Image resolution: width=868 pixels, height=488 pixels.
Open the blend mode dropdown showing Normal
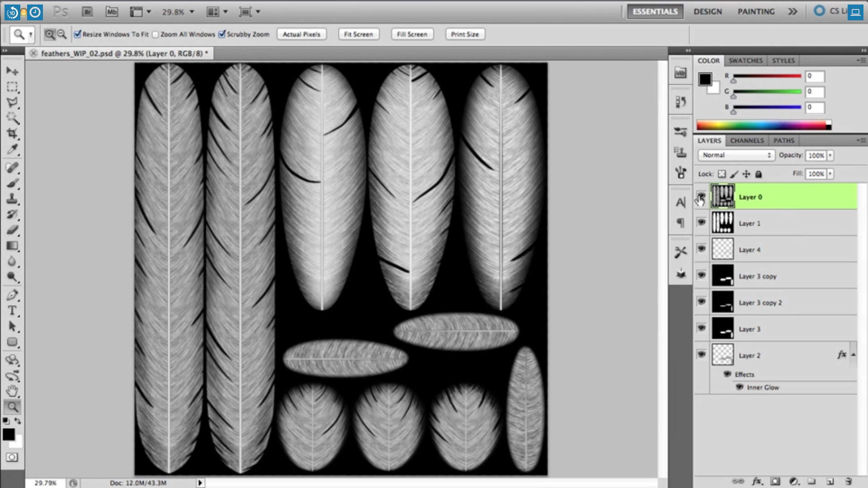pyautogui.click(x=736, y=155)
